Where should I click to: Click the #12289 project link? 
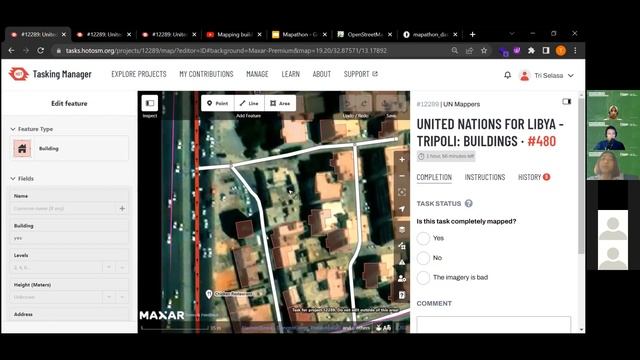coord(427,104)
